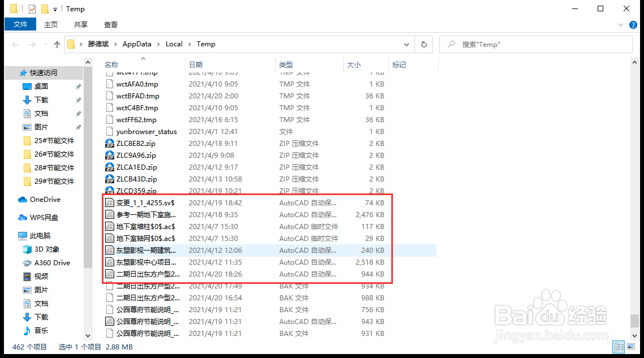644x358 pixels.
Task: Click the wctBFAD.tmp file icon
Action: [x=110, y=96]
